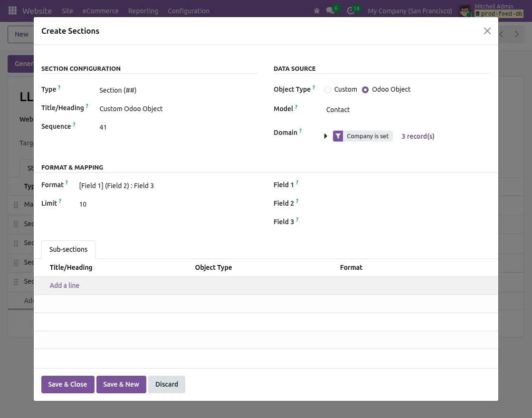The height and width of the screenshot is (418, 532).
Task: Click Limit help question mark
Action: [60, 201]
